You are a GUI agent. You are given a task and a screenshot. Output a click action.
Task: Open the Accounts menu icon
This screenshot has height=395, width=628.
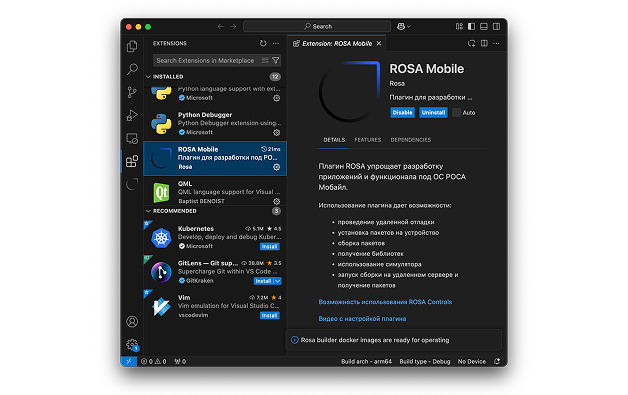coord(132,322)
